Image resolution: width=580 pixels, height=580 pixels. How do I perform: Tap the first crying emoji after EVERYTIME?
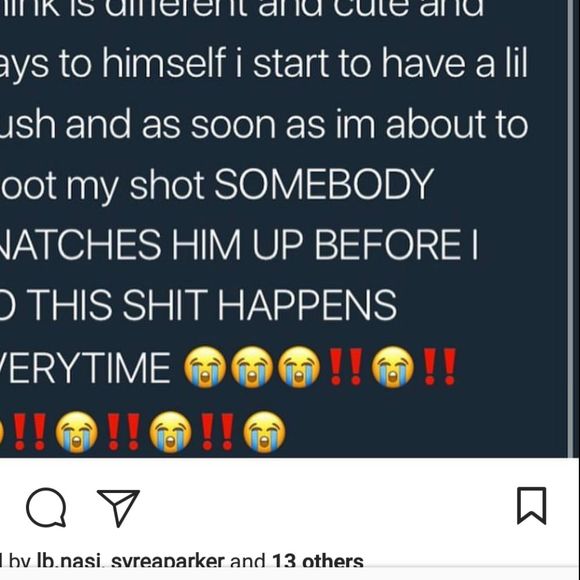click(205, 367)
